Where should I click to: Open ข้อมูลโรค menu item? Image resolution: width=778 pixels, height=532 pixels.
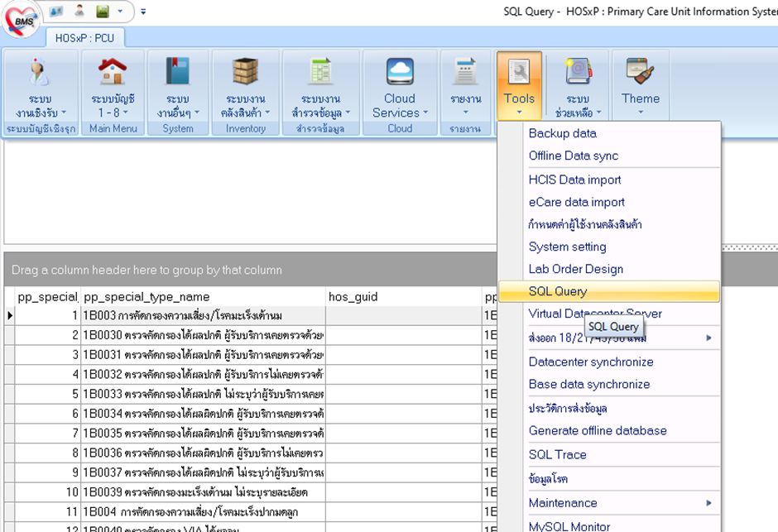[609, 478]
